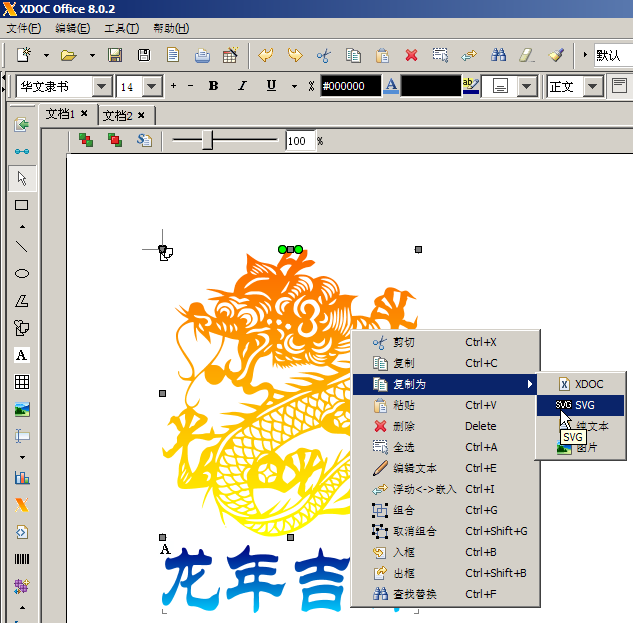Select the Text A tool in sidebar
The image size is (633, 623).
pos(22,355)
